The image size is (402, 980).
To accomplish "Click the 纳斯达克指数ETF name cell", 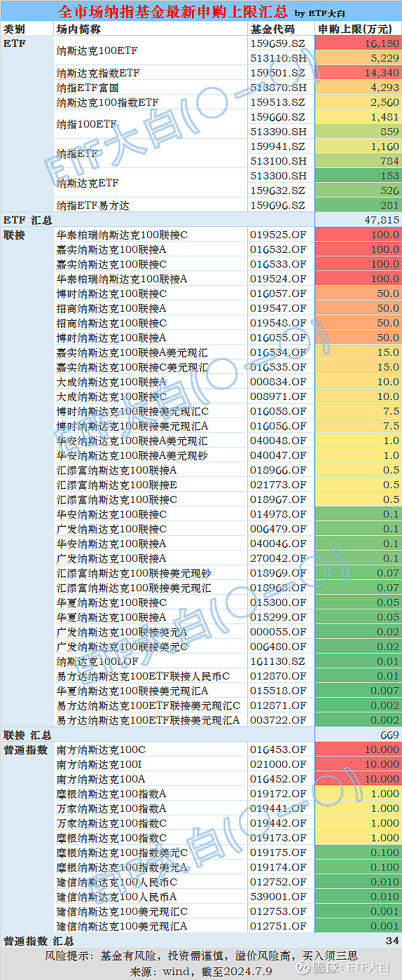I will (98, 73).
